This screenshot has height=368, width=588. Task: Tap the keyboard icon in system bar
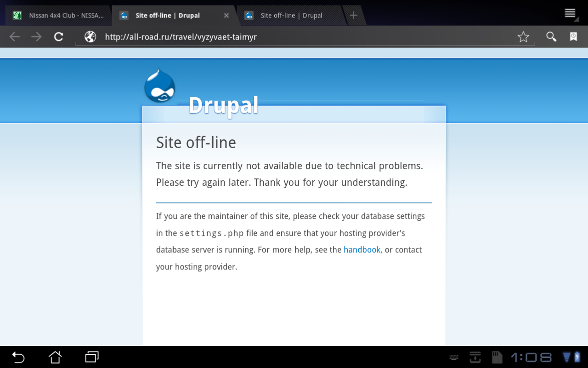(454, 357)
